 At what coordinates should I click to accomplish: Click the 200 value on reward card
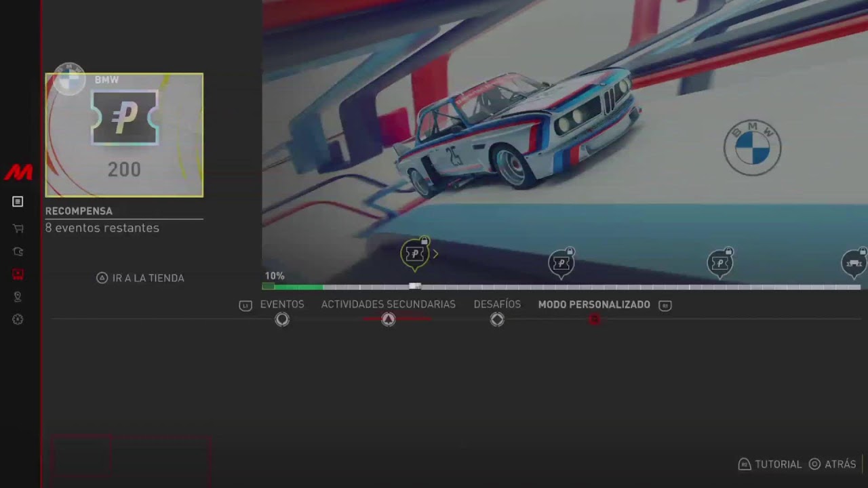[124, 169]
